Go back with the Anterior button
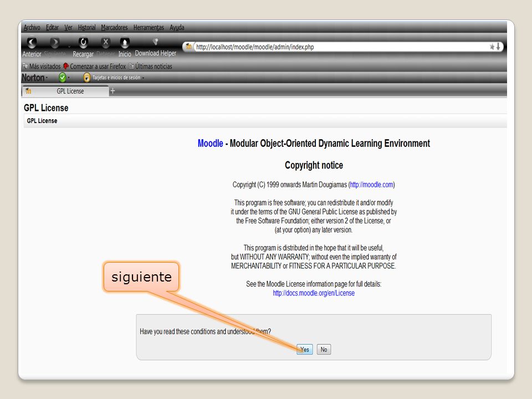Viewport: 532px width, 399px height. point(32,47)
